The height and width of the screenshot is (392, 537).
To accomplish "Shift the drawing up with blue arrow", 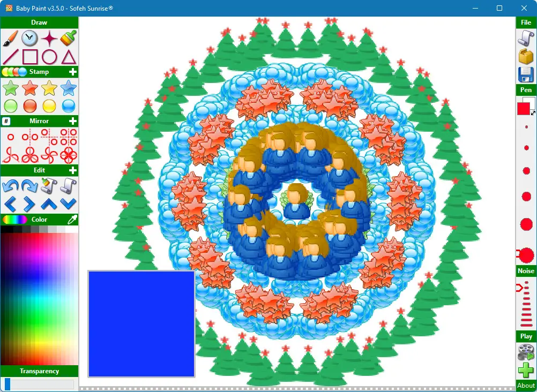I will [49, 204].
